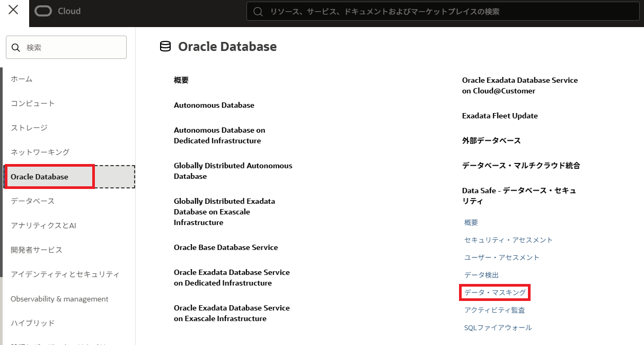Open the 概要 link under Data Safe
Viewport: 644px width, 345px height.
point(471,222)
